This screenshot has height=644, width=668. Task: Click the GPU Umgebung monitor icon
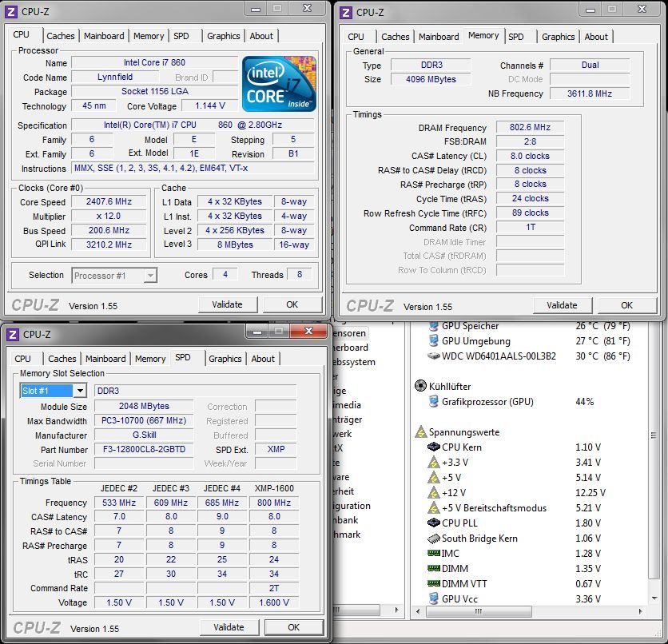433,340
